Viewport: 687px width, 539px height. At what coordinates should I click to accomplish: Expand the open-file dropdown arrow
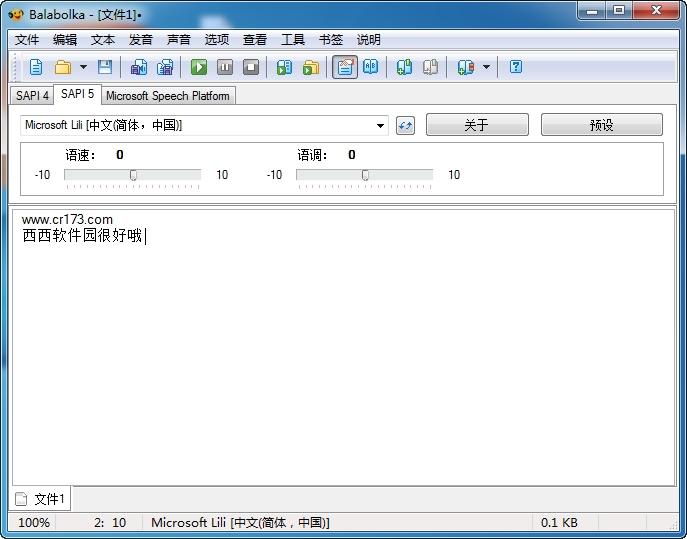pos(83,67)
